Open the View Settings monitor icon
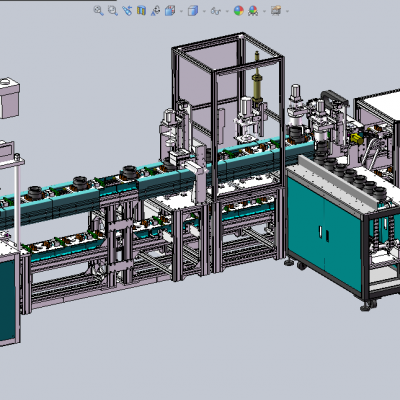This screenshot has height=400, width=400. [276, 11]
